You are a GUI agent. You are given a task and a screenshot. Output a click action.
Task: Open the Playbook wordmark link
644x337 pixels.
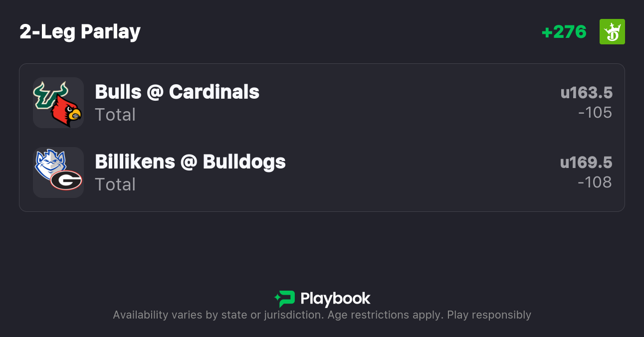pos(335,299)
